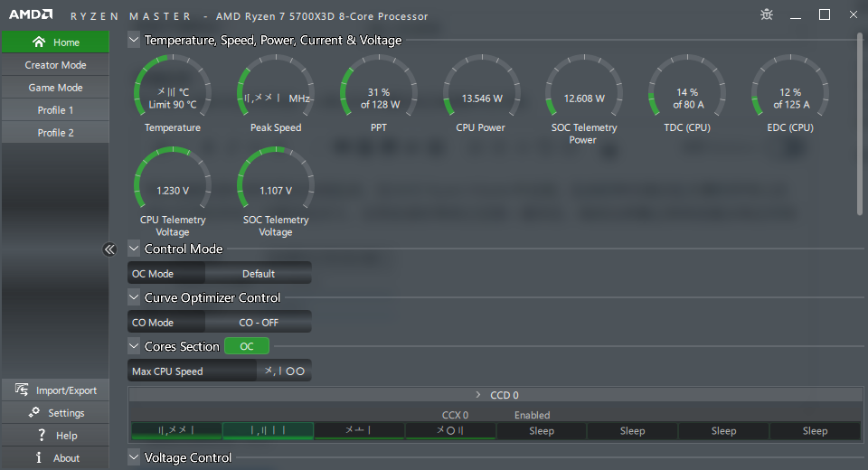Click the last Sleep core cell

[x=815, y=431]
